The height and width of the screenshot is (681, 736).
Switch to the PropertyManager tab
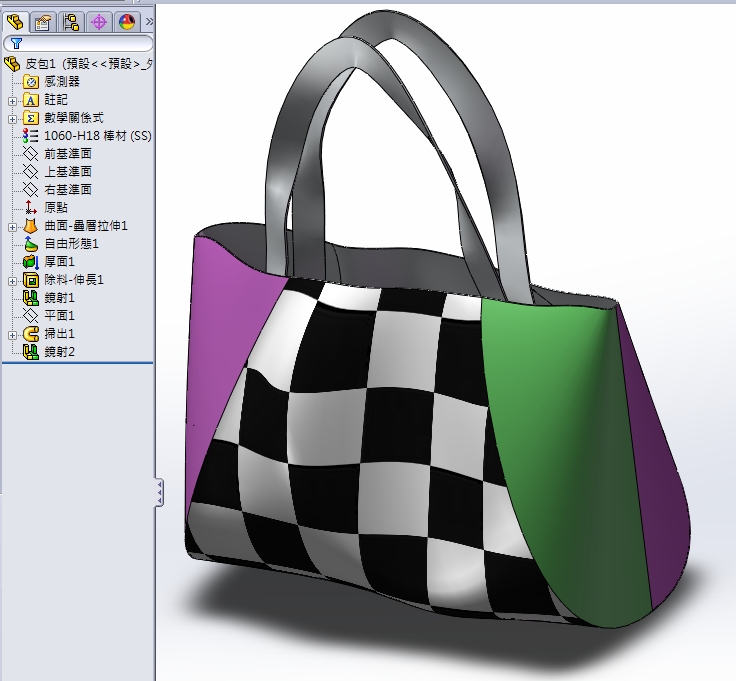pos(43,22)
